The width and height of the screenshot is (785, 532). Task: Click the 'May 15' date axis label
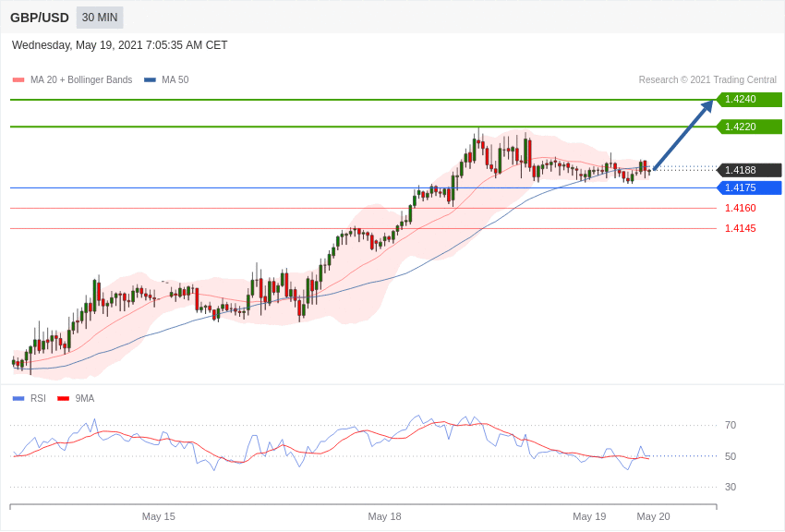pos(158,516)
